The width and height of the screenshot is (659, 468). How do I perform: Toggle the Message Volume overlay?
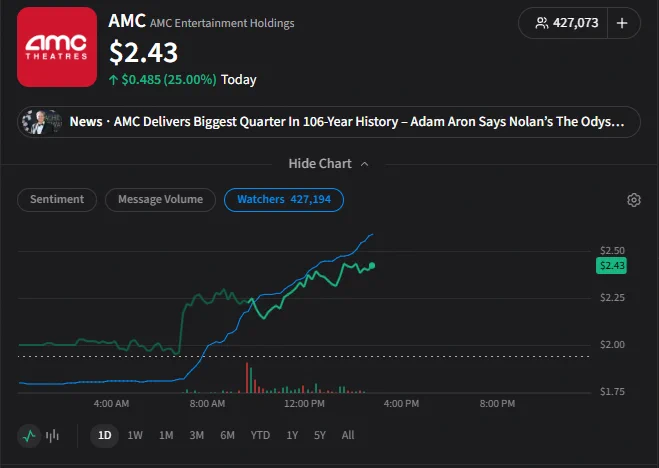(160, 200)
